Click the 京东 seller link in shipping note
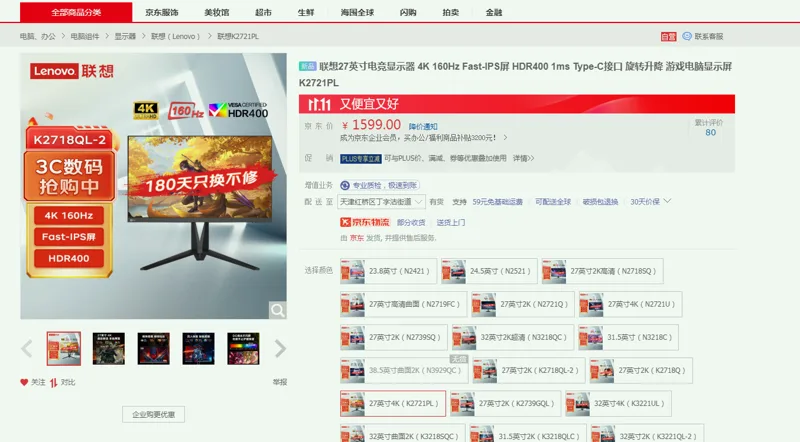Screen dimensions: 800x442 coord(357,238)
